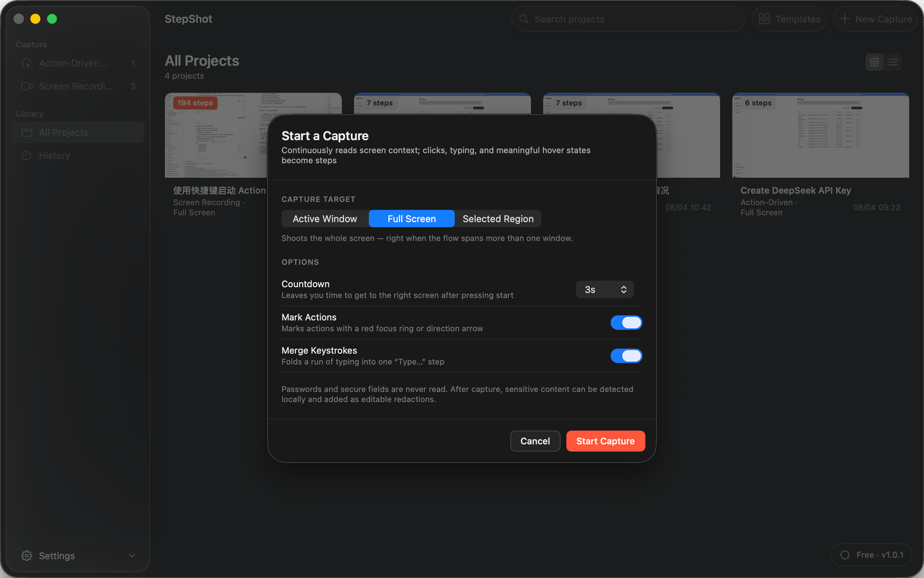Screen dimensions: 924x578
Task: Click the StepShot app title
Action: [189, 19]
